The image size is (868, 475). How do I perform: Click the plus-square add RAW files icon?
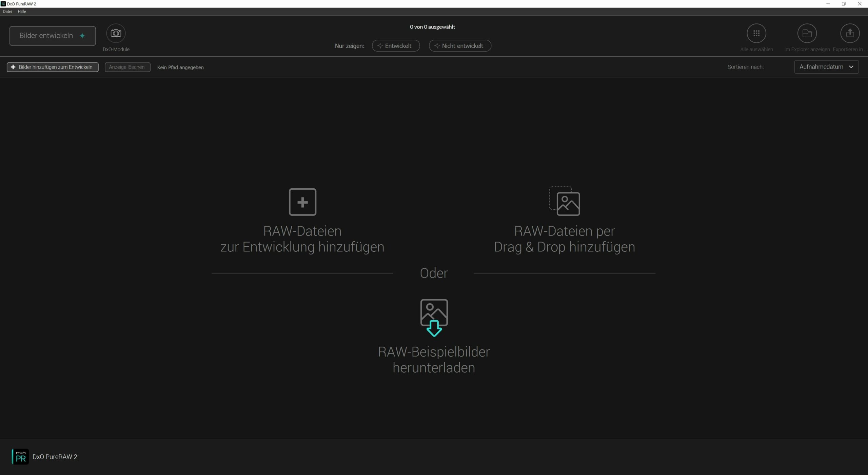tap(302, 202)
